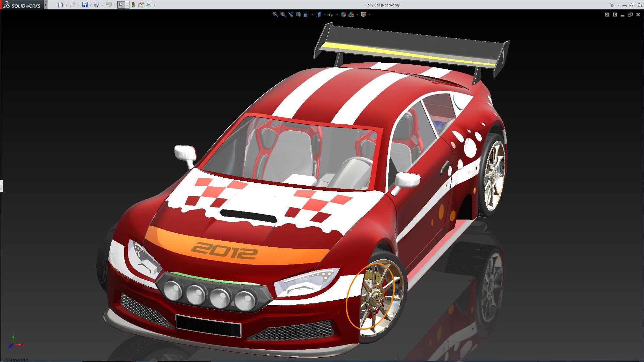Click the Previous View icon

(x=291, y=14)
